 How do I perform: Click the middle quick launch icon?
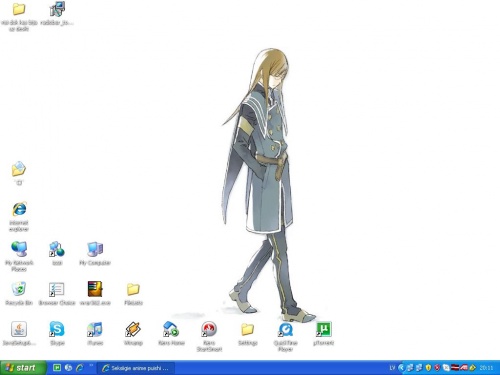(68, 368)
